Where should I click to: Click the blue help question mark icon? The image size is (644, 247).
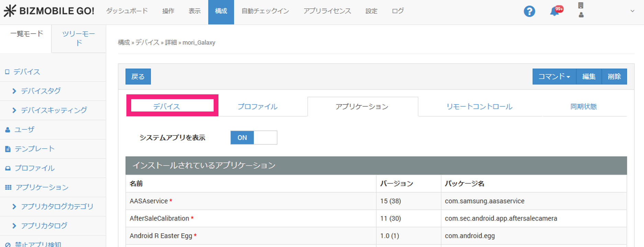[529, 11]
